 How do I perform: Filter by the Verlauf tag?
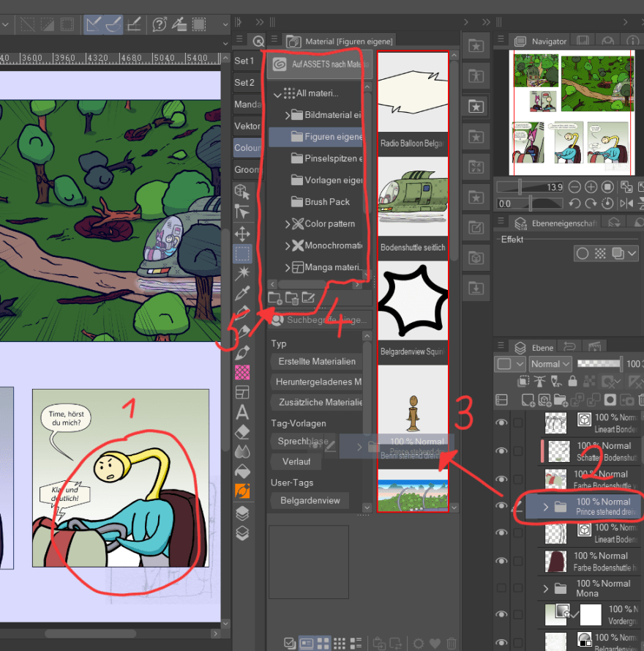point(296,461)
